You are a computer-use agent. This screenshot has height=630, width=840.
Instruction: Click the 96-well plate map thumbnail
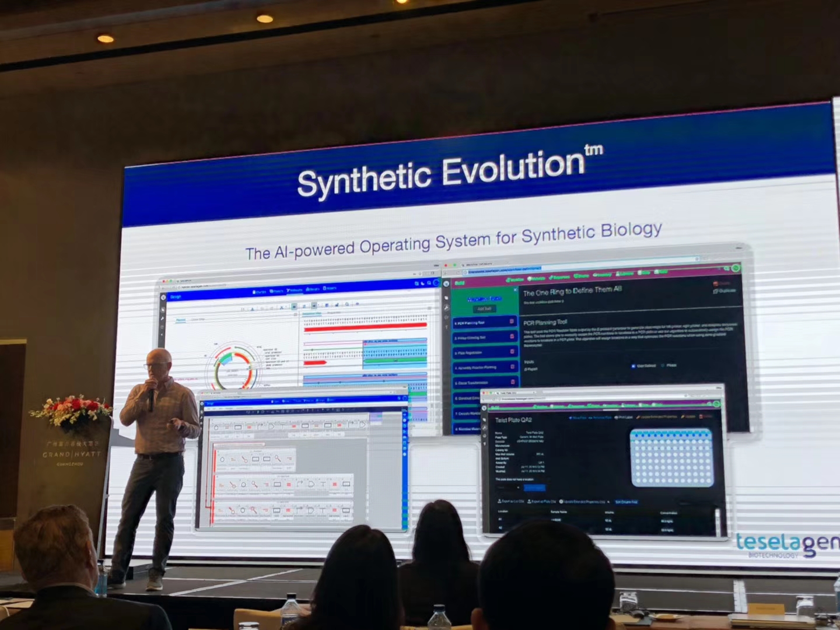point(671,458)
